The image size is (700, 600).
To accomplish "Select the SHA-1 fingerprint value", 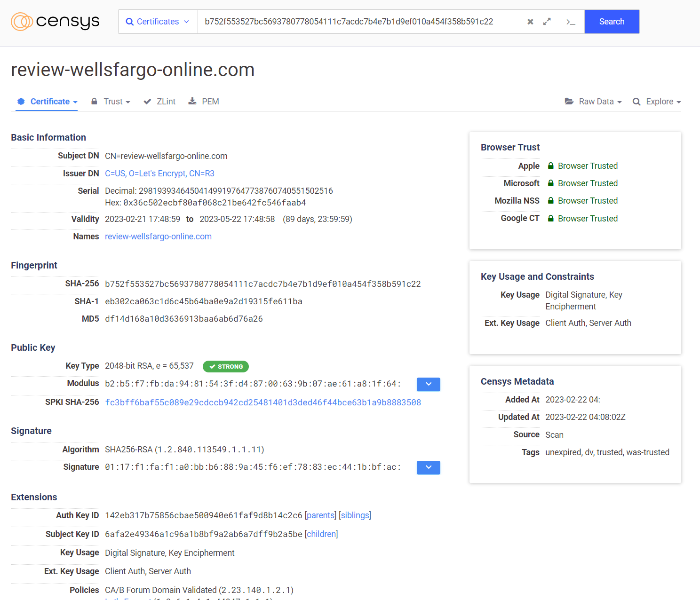I will click(204, 301).
